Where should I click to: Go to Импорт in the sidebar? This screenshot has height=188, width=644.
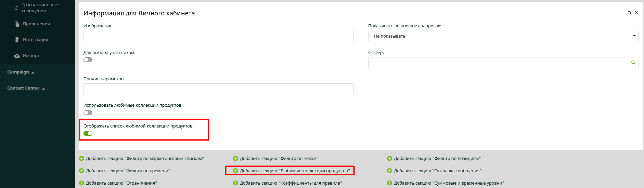(x=31, y=56)
